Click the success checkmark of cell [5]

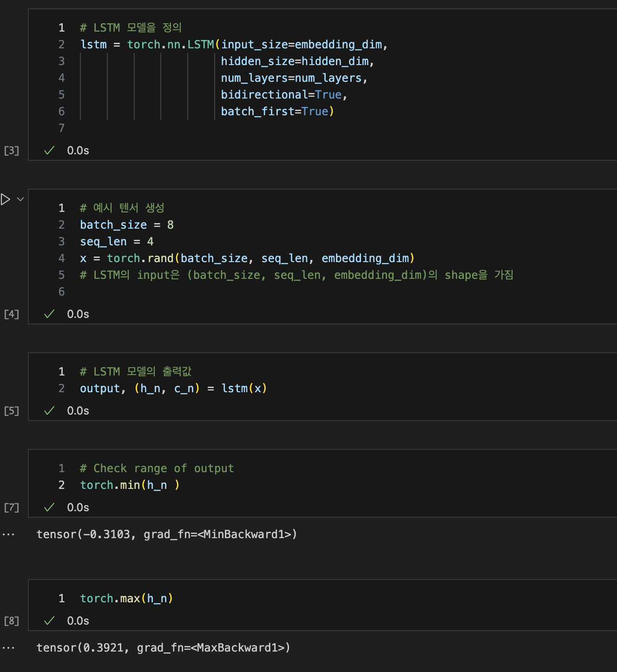tap(49, 411)
